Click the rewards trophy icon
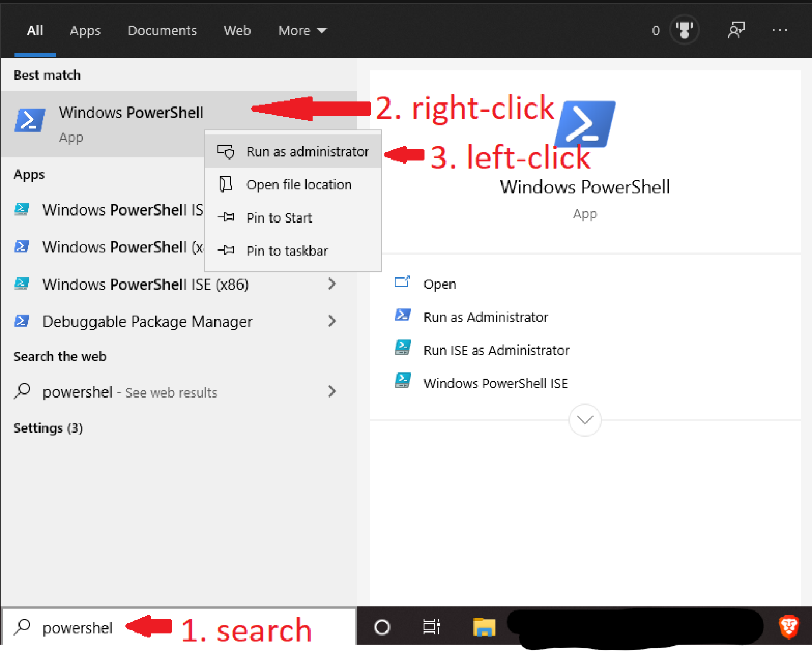The width and height of the screenshot is (812, 651). point(684,30)
